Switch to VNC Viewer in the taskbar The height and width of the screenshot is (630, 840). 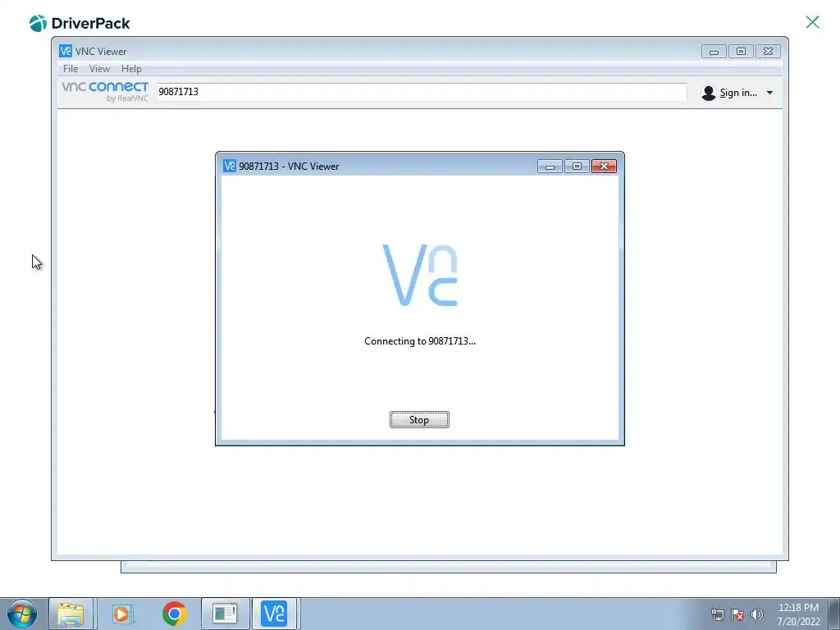pos(274,614)
